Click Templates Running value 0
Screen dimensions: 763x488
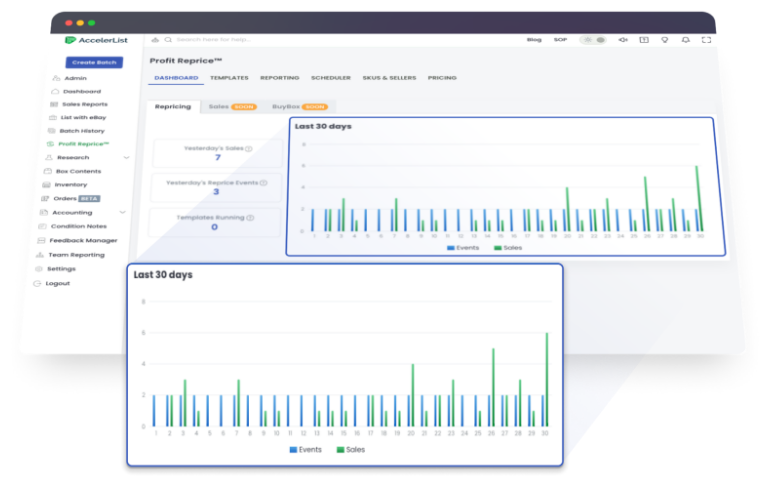pos(215,227)
